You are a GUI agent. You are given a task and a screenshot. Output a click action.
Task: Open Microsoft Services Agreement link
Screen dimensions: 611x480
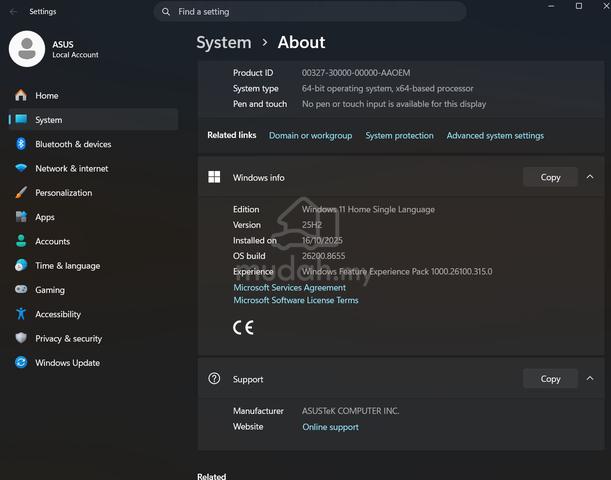pos(290,288)
